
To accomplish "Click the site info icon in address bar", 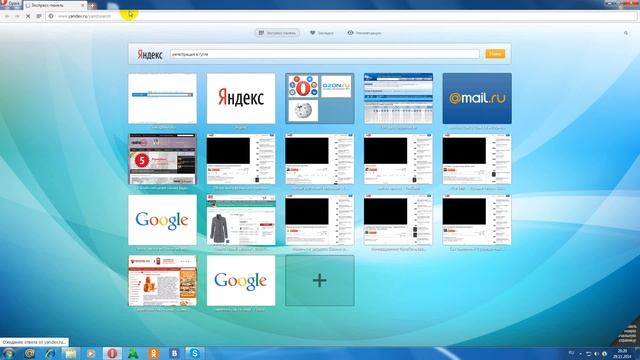I will pyautogui.click(x=51, y=16).
